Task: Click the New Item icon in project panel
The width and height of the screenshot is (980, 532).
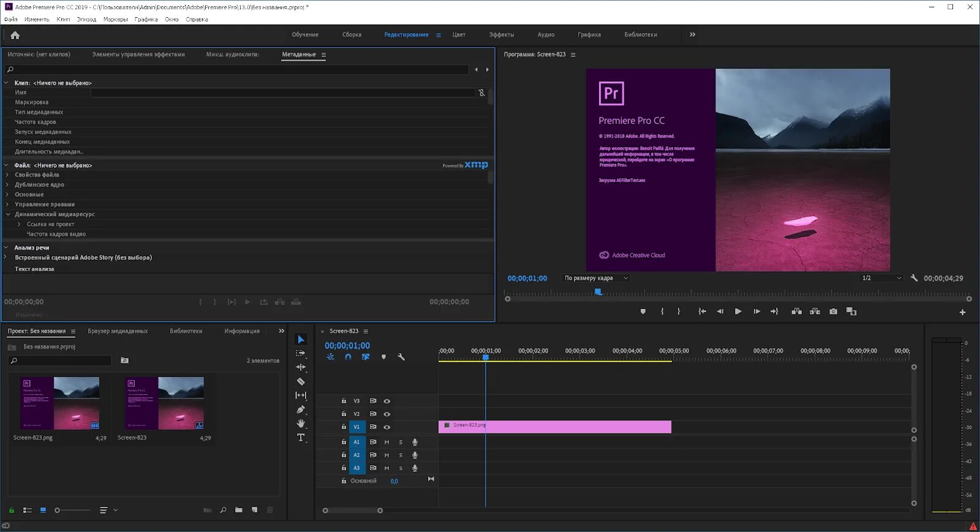Action: [x=254, y=510]
